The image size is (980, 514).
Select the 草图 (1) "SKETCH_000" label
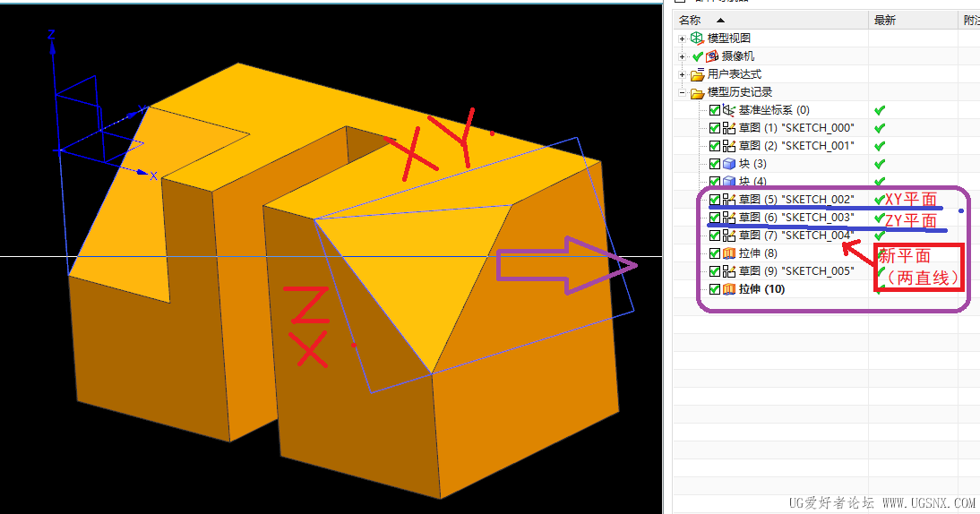click(x=797, y=128)
